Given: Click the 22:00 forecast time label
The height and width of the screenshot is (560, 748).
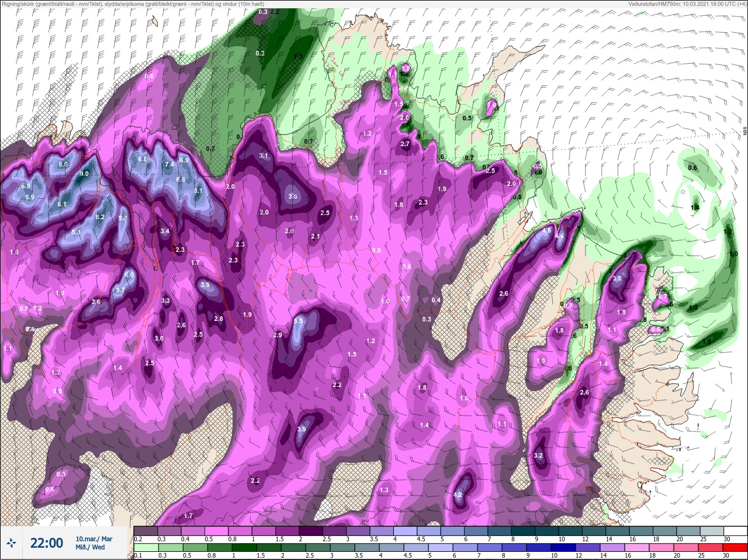Looking at the screenshot, I should coord(46,543).
